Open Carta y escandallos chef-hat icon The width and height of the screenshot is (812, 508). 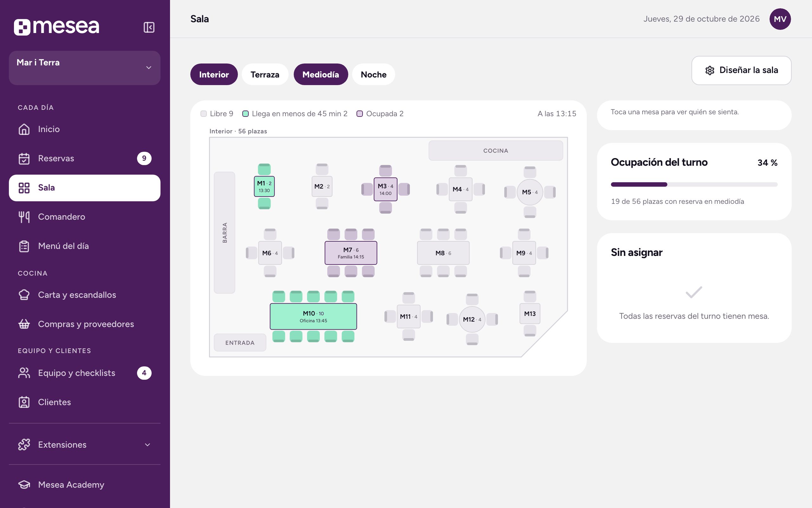pyautogui.click(x=24, y=295)
